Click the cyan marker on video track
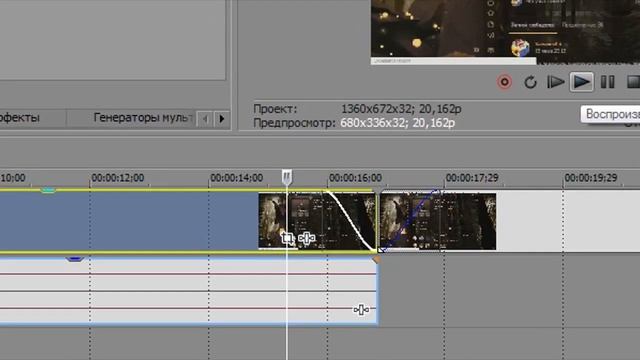The height and width of the screenshot is (360, 640). [x=48, y=190]
